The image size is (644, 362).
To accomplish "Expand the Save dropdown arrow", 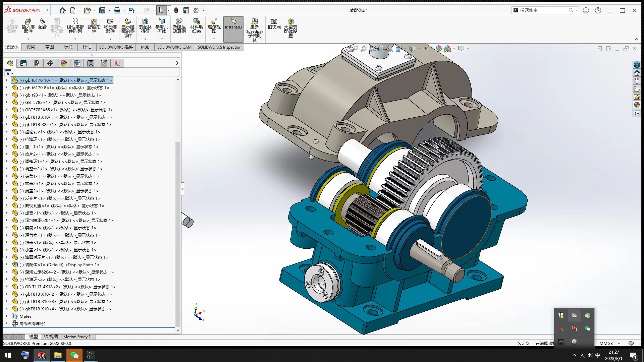I will click(x=109, y=10).
